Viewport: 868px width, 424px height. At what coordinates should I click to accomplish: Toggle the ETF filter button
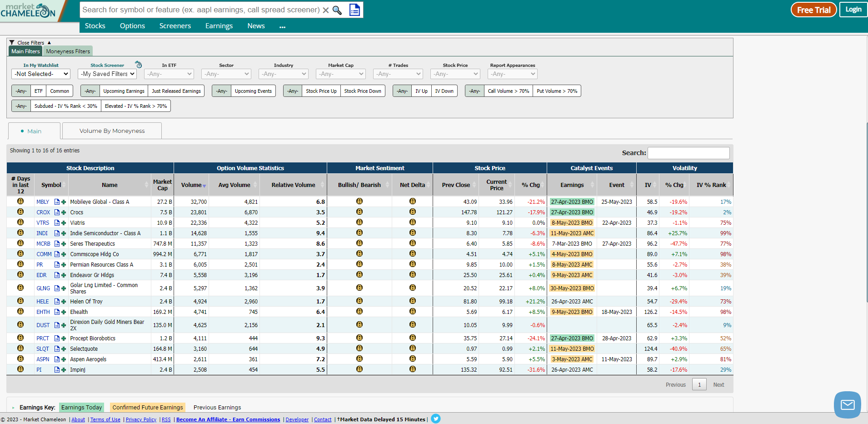click(39, 91)
